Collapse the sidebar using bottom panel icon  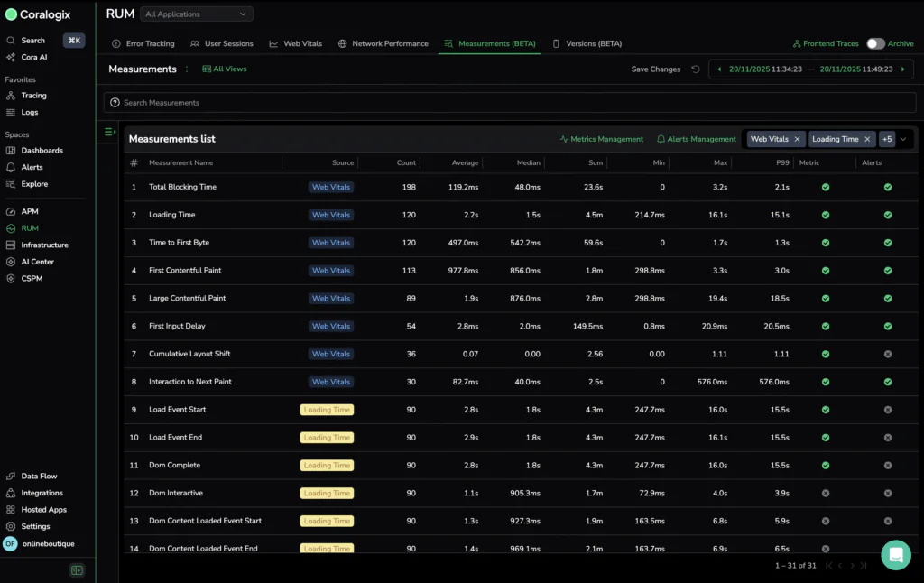click(x=77, y=570)
